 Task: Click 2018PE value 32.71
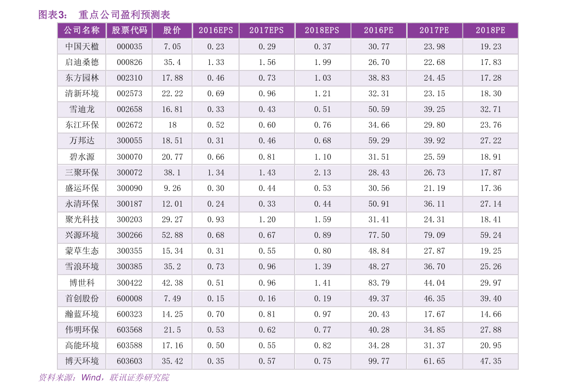click(491, 109)
